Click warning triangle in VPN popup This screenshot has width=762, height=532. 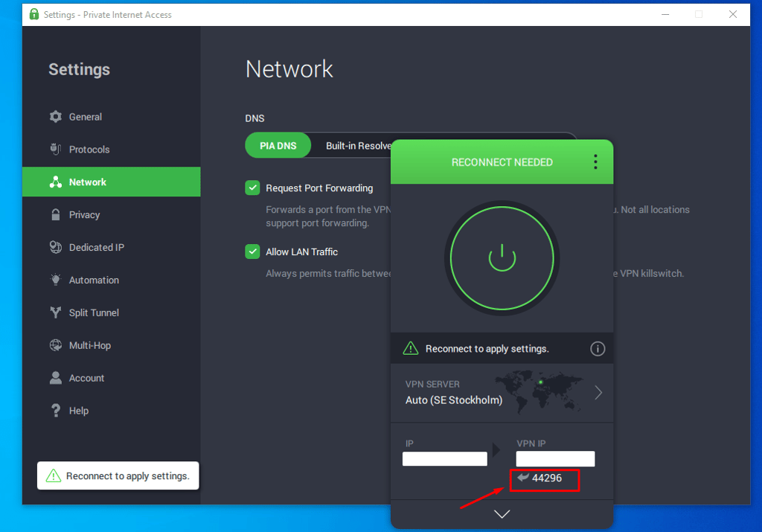pyautogui.click(x=411, y=348)
